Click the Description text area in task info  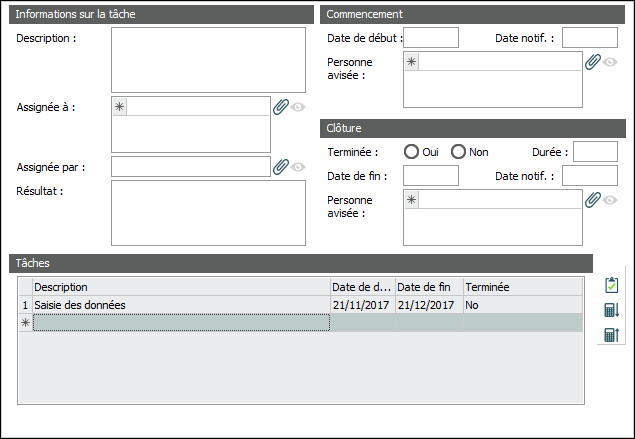tap(208, 60)
